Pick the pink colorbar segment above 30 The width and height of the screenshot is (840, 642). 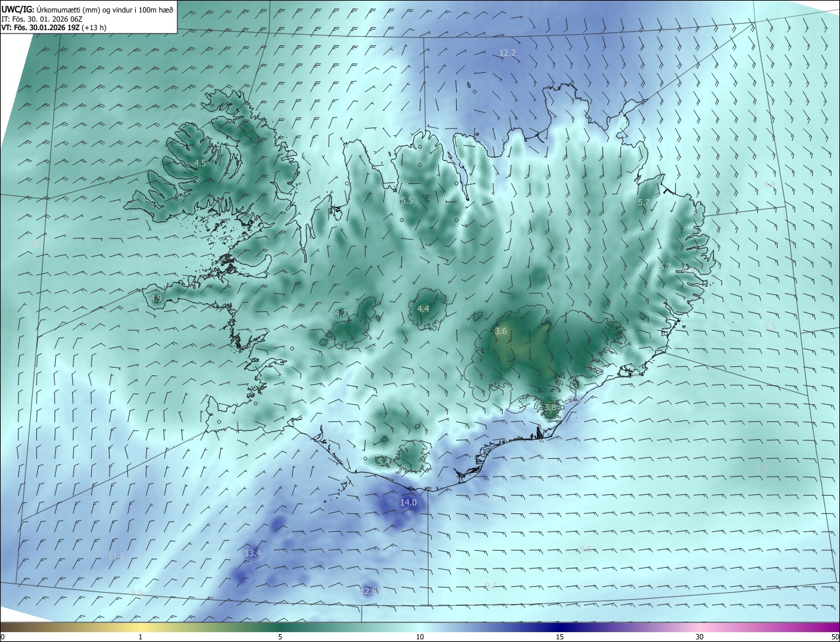700,627
